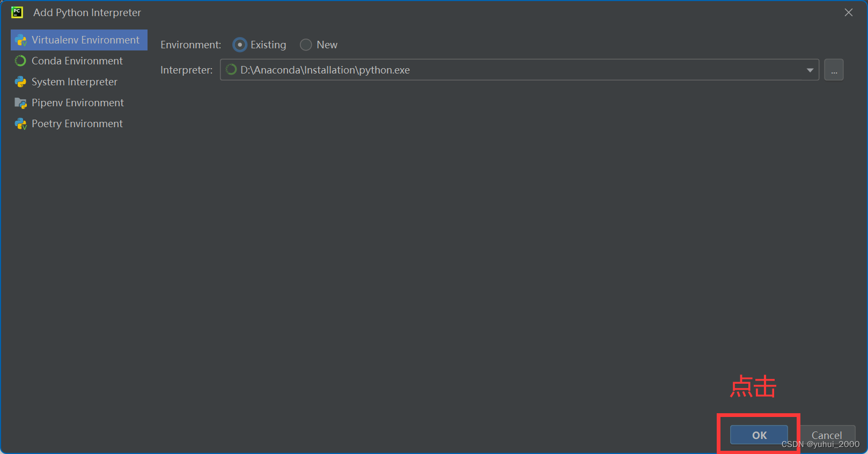
Task: Browse for interpreter with ellipsis button
Action: 834,70
